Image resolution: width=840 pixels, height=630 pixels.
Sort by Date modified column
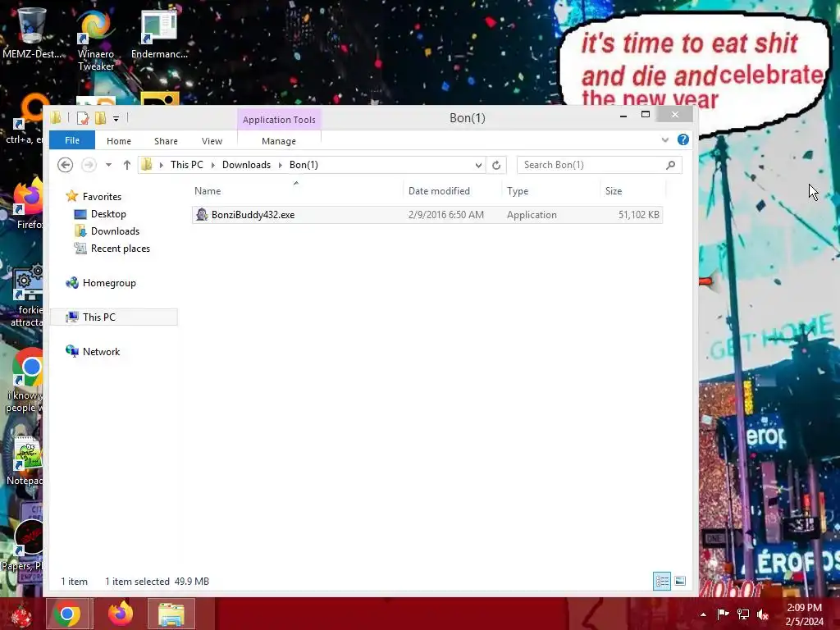(x=453, y=190)
